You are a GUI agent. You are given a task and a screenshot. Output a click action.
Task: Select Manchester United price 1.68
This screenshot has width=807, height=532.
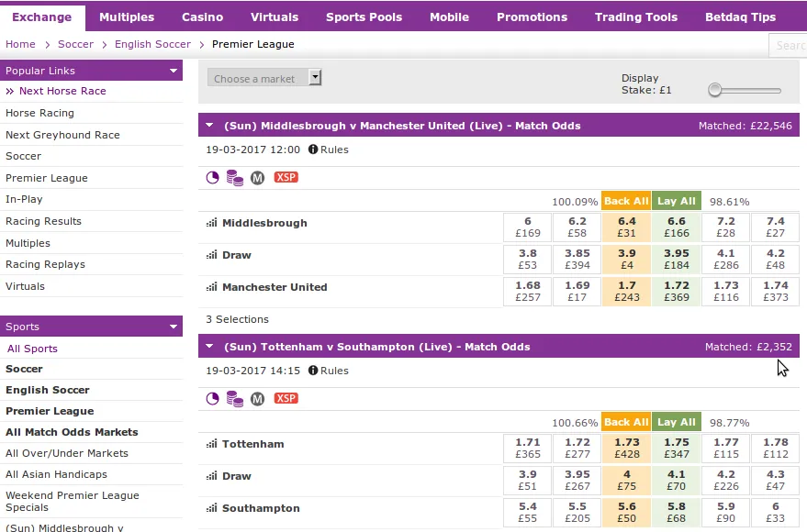click(x=528, y=292)
